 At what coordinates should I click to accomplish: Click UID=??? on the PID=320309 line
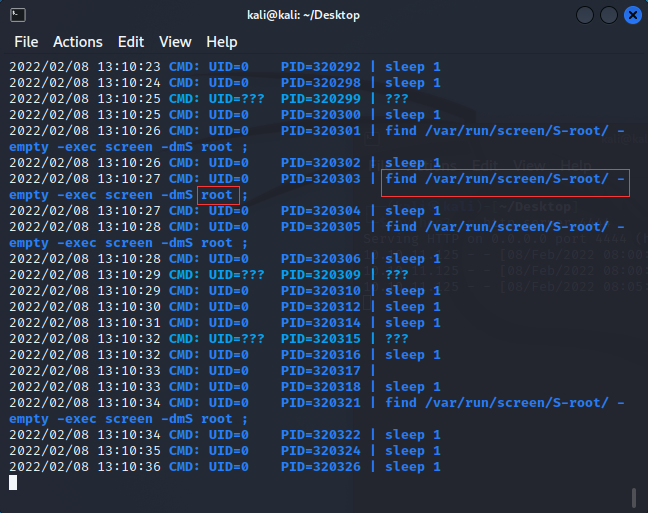pyautogui.click(x=236, y=274)
